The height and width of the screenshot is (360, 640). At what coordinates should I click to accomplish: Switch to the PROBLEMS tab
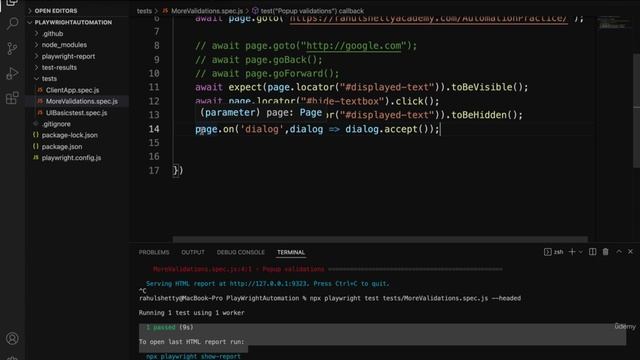tap(154, 252)
